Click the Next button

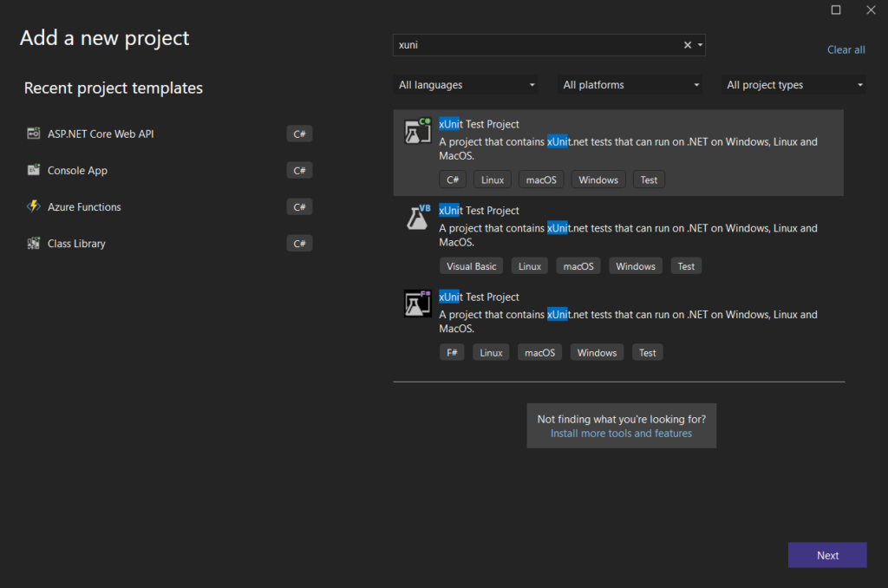coord(827,555)
